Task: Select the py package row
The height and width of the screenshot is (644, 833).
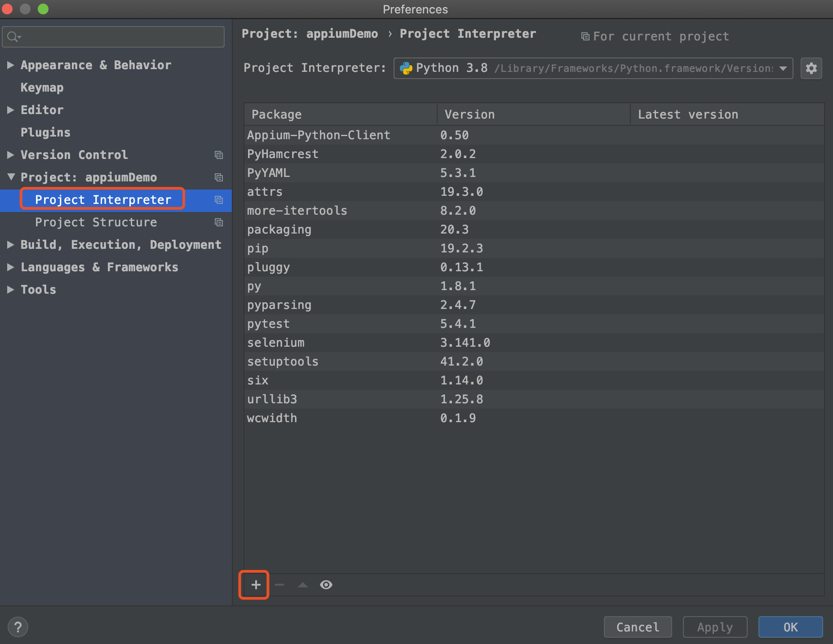Action: tap(534, 286)
